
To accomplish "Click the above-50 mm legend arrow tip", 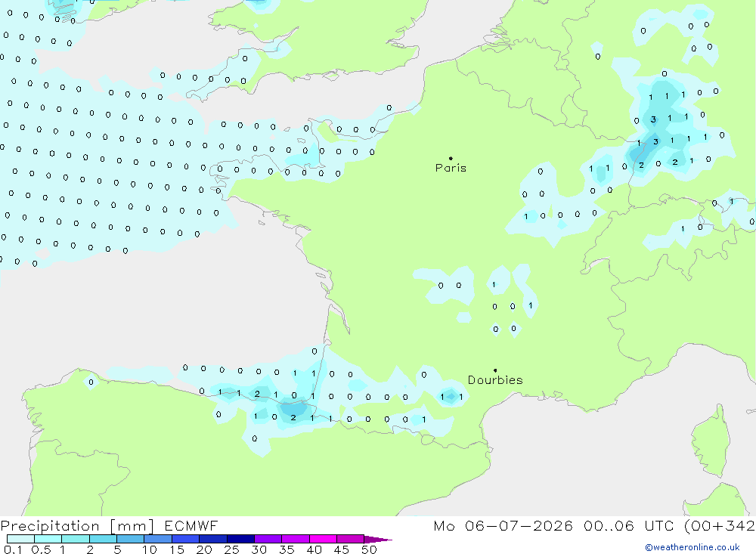I will coord(378,539).
